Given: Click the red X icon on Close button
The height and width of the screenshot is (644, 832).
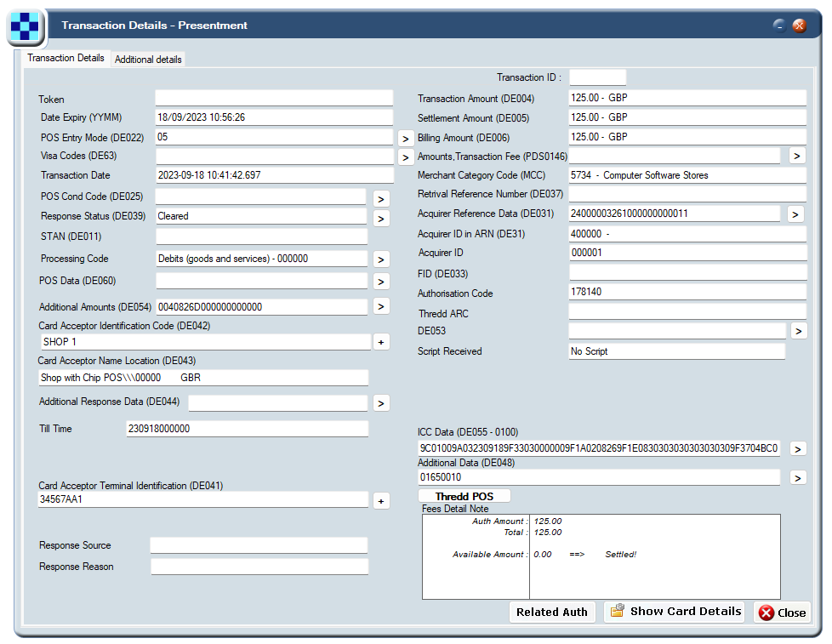Looking at the screenshot, I should [x=766, y=613].
